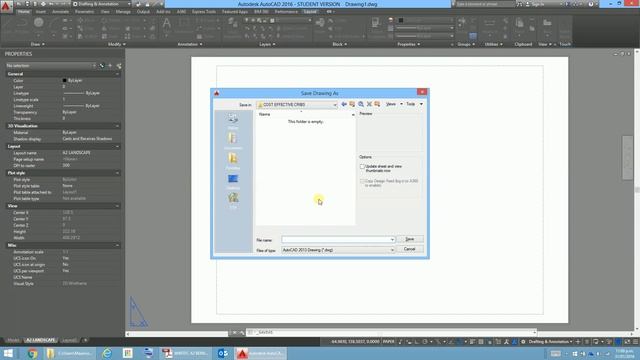The height and width of the screenshot is (360, 640).
Task: Open the AutoCAD application menu logo
Action: pyautogui.click(x=6, y=7)
